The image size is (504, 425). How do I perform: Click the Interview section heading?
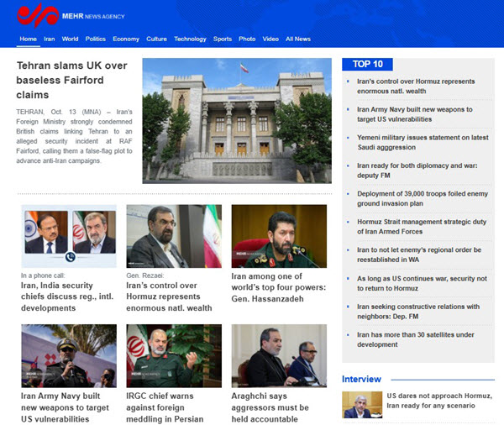[x=361, y=379]
